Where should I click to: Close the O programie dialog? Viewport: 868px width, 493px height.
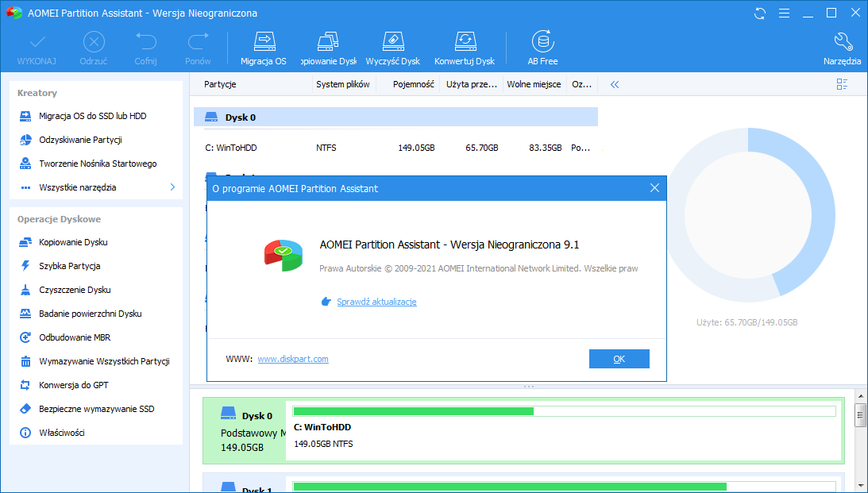click(654, 188)
